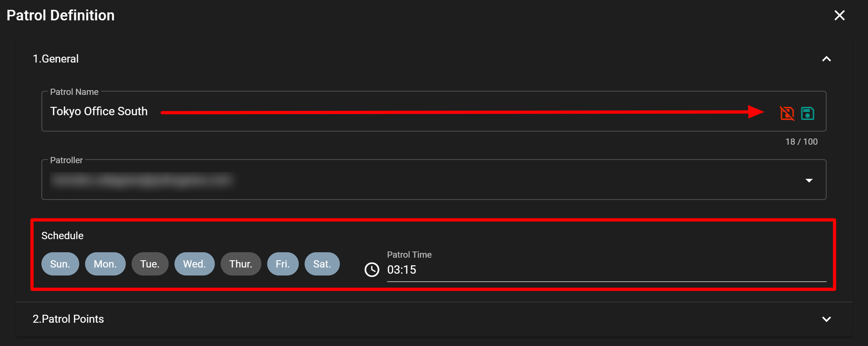
Task: Click the 2.Patrol Points section header
Action: coord(434,319)
